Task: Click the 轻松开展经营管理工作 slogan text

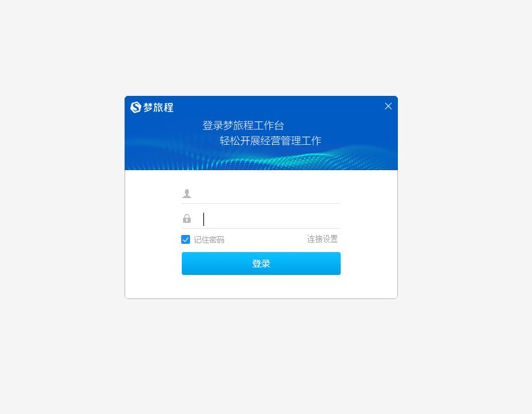Action: 270,140
